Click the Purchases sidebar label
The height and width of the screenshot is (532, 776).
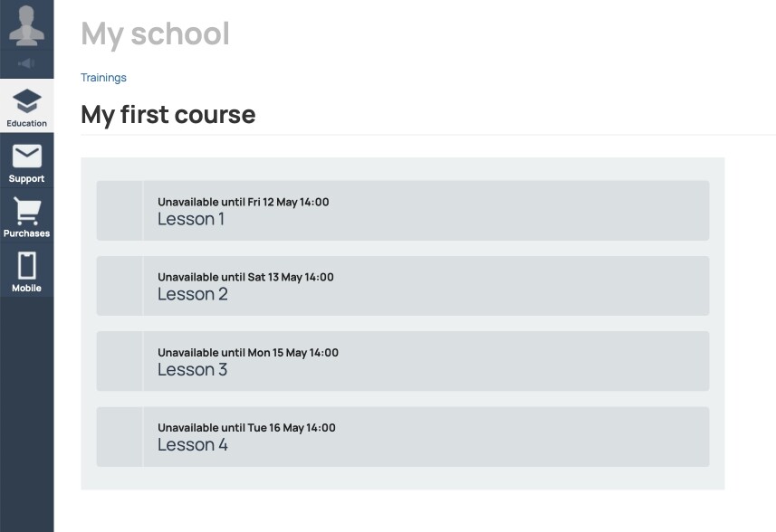tap(27, 233)
